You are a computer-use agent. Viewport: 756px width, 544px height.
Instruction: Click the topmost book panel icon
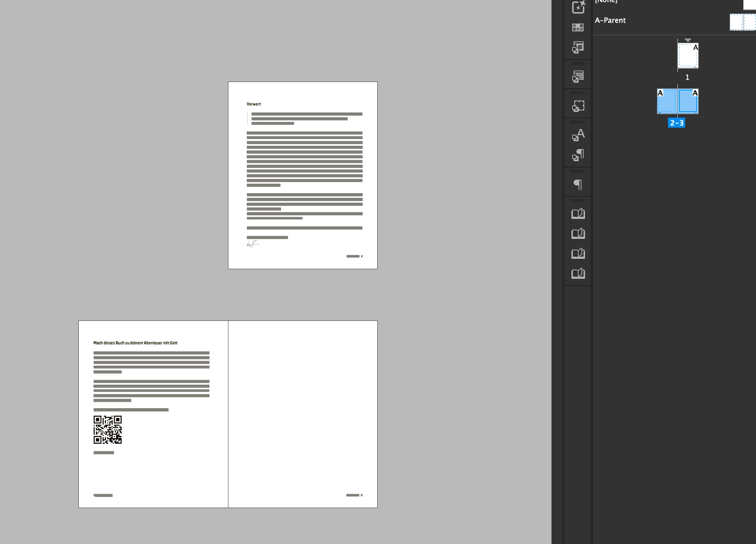click(578, 214)
